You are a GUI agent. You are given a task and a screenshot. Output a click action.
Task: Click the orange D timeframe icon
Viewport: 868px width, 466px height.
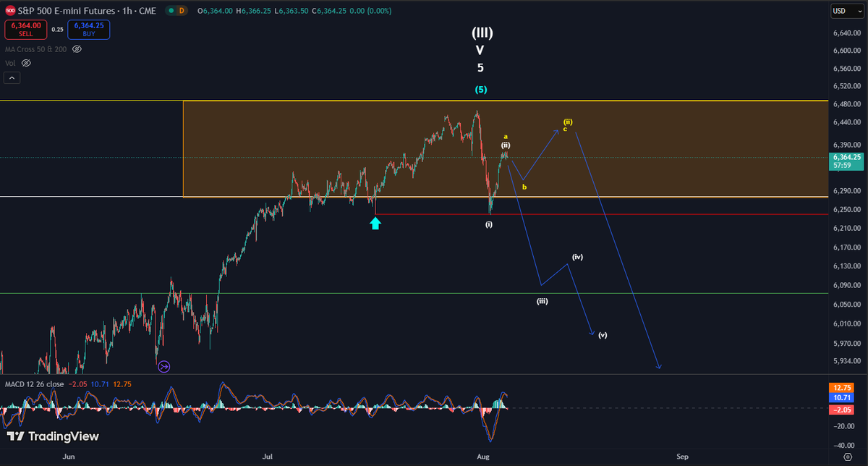click(x=181, y=11)
